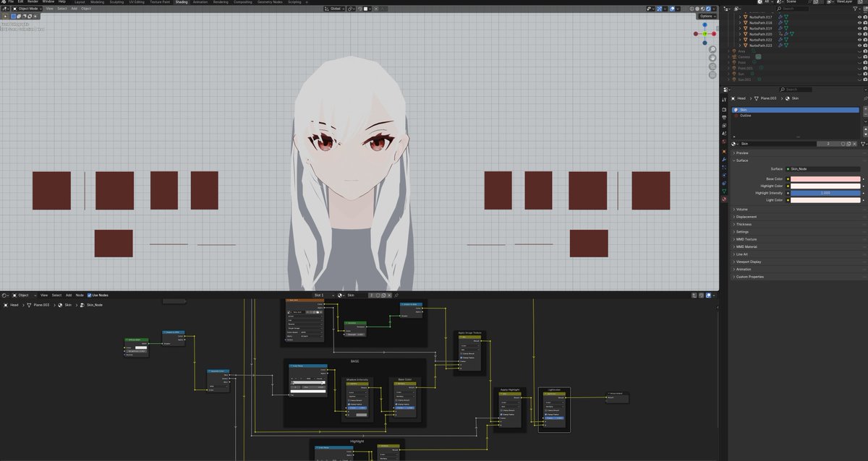The width and height of the screenshot is (868, 461).
Task: Open the node editor Node menu
Action: 80,295
